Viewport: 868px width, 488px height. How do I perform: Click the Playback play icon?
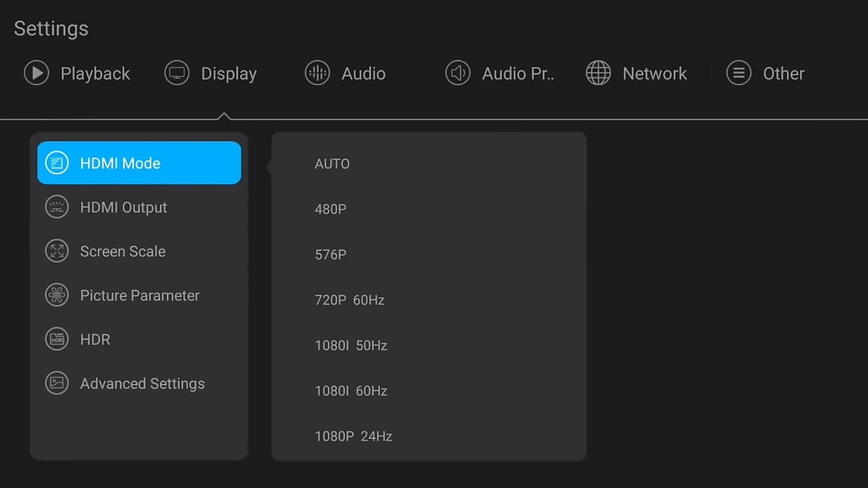pyautogui.click(x=35, y=73)
